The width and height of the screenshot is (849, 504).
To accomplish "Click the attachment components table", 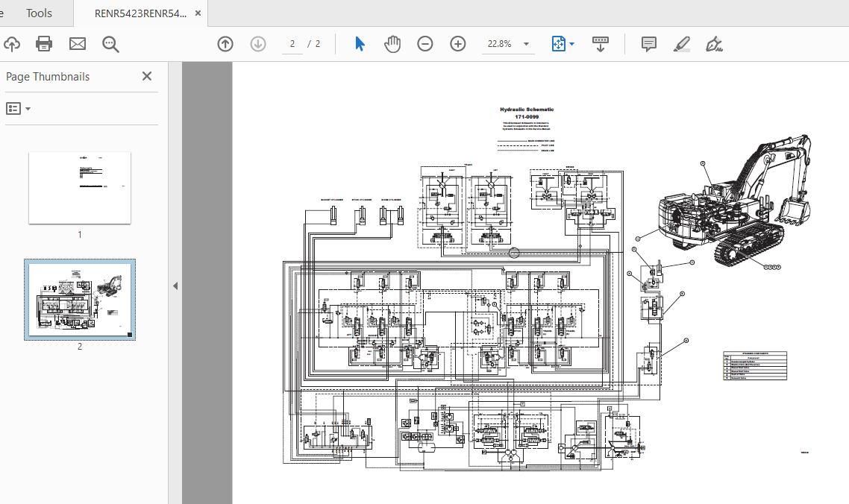I will tap(755, 366).
